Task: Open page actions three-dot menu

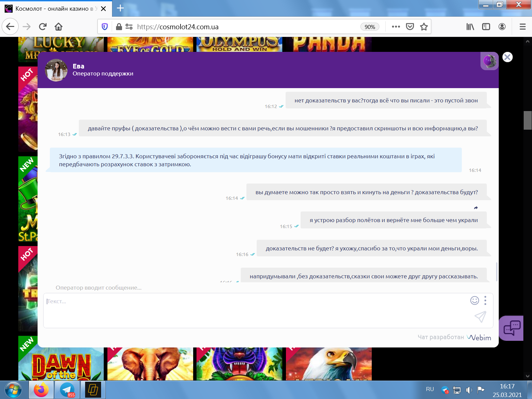Action: tap(396, 27)
